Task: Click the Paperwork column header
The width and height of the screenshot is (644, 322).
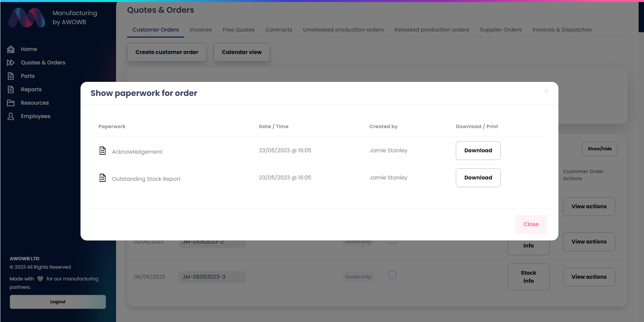Action: coord(112,126)
